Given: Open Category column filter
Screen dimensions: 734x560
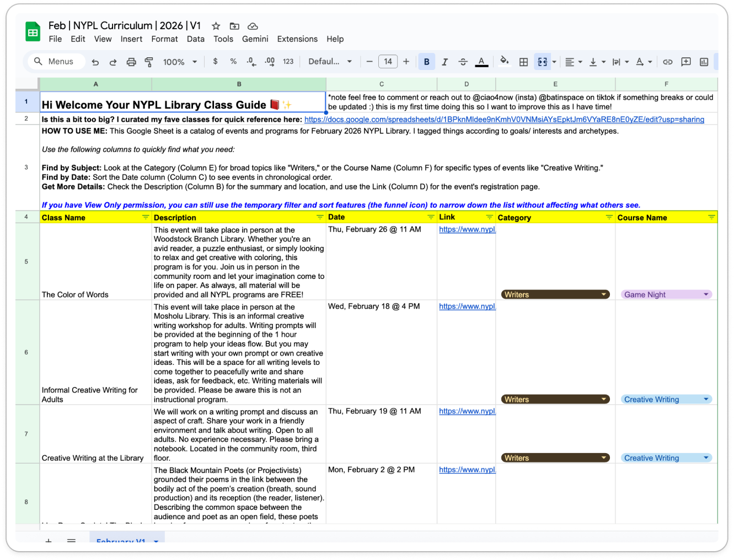Looking at the screenshot, I should 609,217.
